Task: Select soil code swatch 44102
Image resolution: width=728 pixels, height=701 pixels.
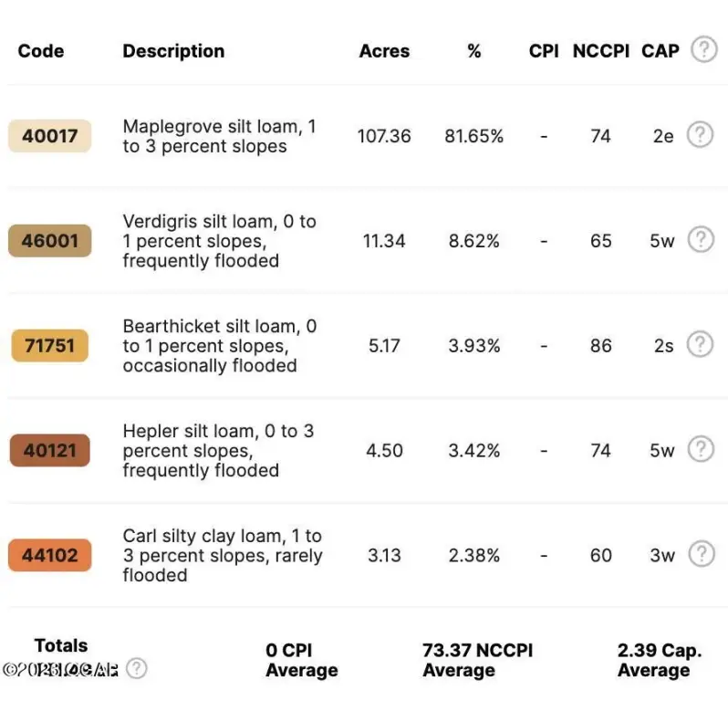Action: (x=50, y=555)
